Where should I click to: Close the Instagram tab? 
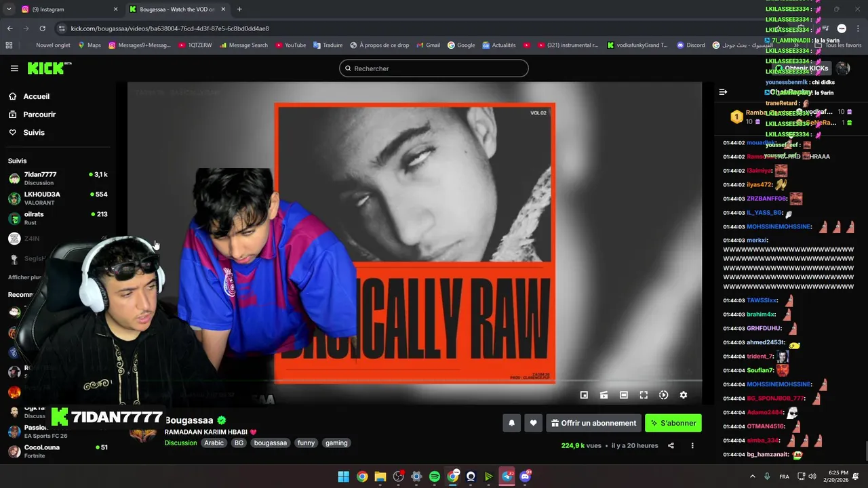click(x=115, y=9)
